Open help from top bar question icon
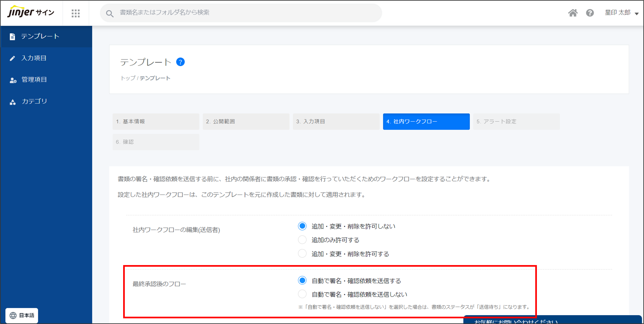 coord(590,13)
